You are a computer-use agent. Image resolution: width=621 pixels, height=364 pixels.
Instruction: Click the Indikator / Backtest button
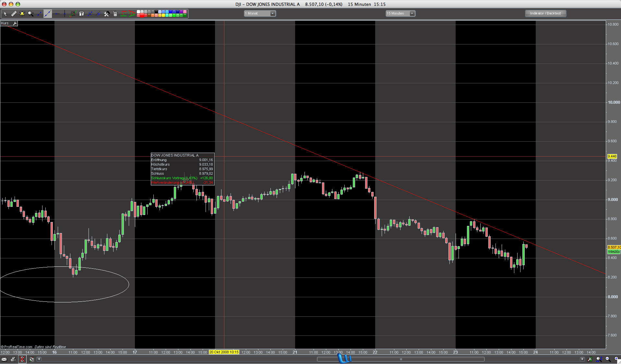point(545,13)
